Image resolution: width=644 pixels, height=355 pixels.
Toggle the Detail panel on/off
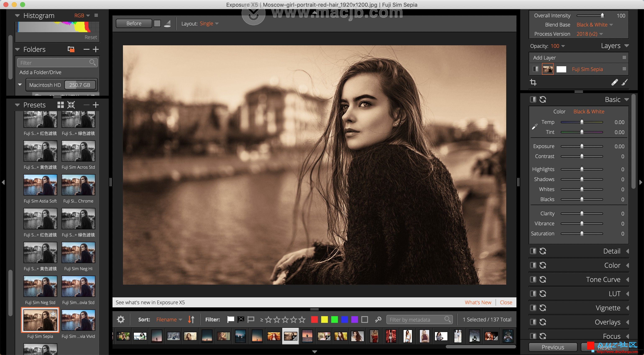(x=533, y=251)
